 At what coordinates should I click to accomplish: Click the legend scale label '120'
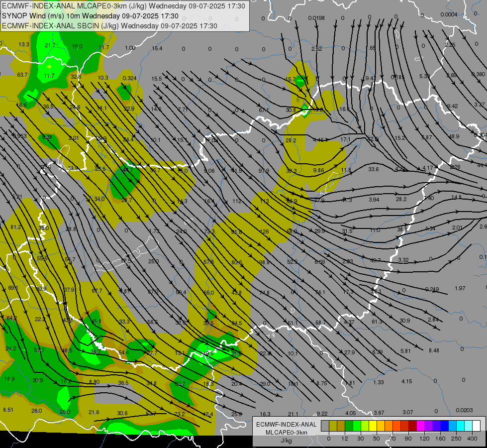[x=425, y=439]
